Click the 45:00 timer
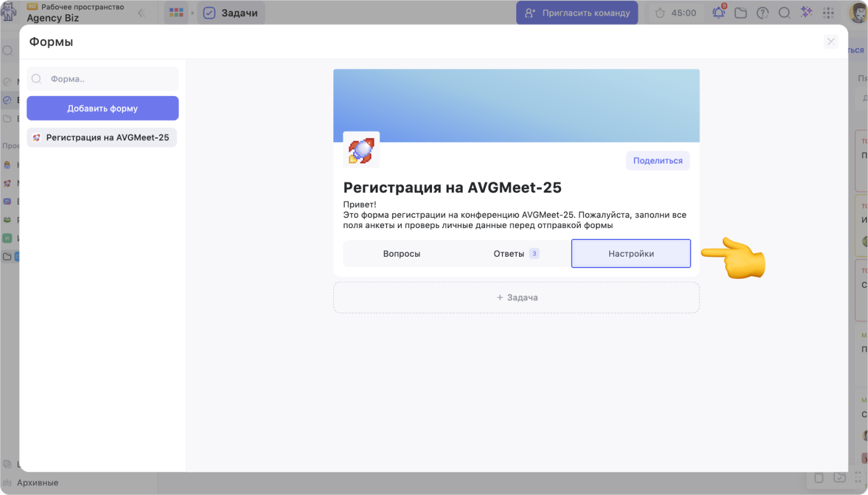 click(x=676, y=13)
